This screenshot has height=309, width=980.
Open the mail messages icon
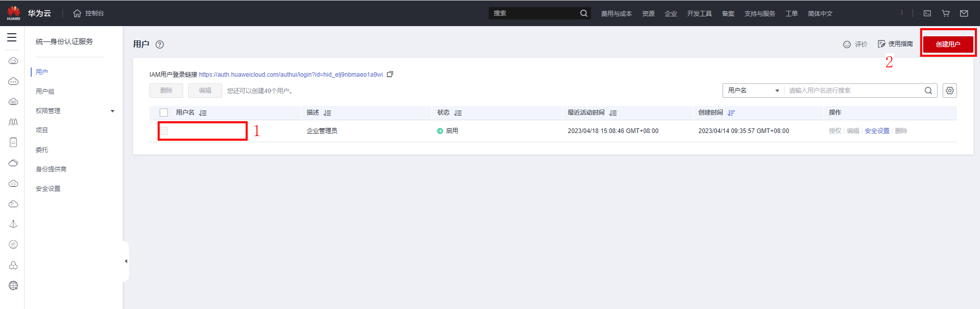click(964, 13)
